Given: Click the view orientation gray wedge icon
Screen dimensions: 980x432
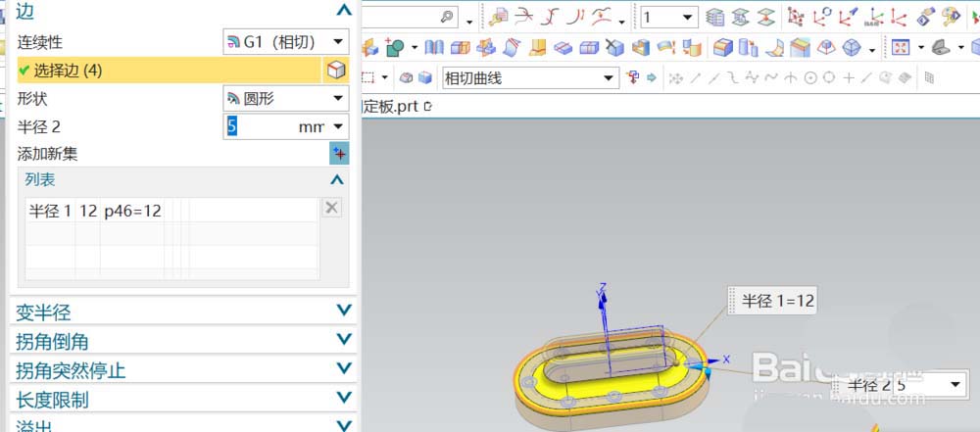Looking at the screenshot, I should (x=941, y=47).
